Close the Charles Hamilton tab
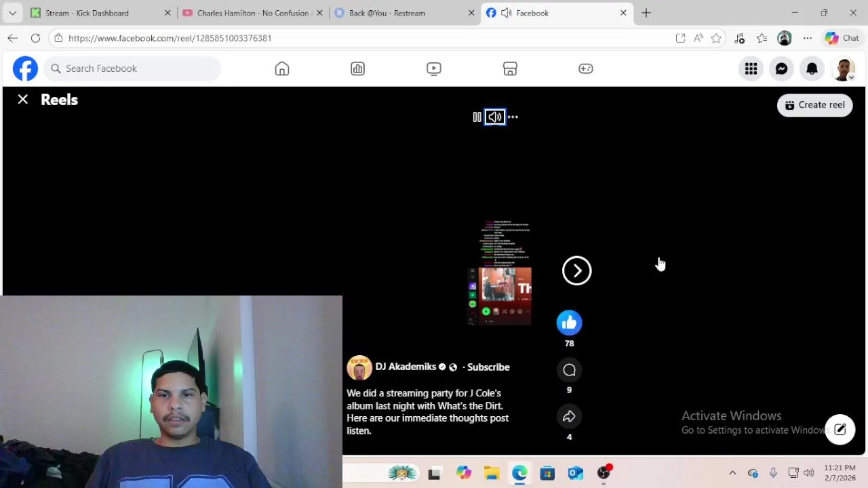This screenshot has height=488, width=868. (319, 13)
